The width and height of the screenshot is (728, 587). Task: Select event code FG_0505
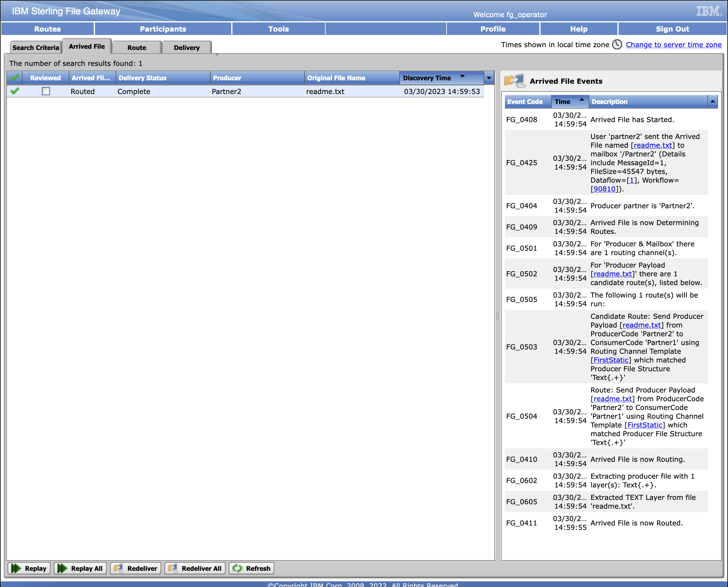point(521,299)
